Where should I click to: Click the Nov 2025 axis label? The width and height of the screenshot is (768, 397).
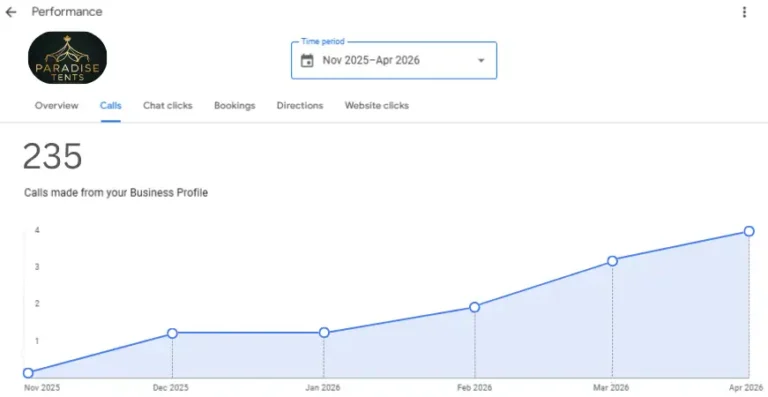(42, 388)
